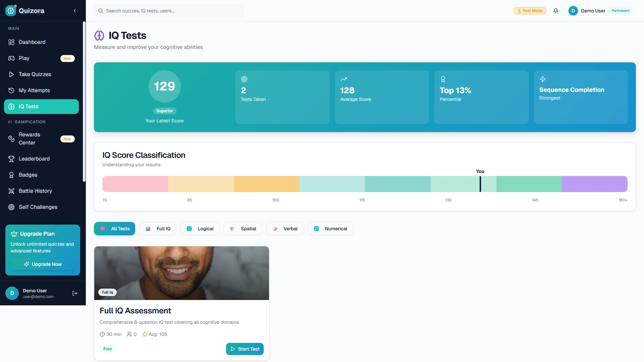Select the All Tests filter tab
The height and width of the screenshot is (362, 644).
114,229
